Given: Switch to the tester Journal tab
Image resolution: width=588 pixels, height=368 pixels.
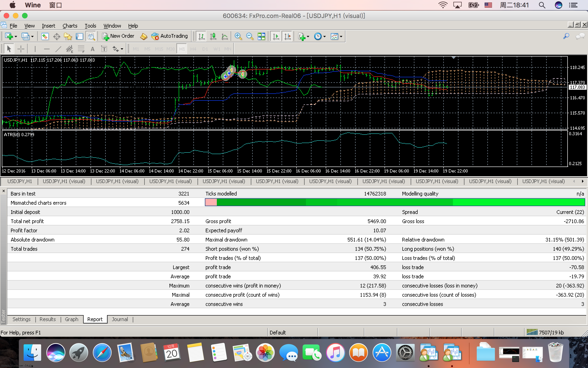Looking at the screenshot, I should click(120, 319).
